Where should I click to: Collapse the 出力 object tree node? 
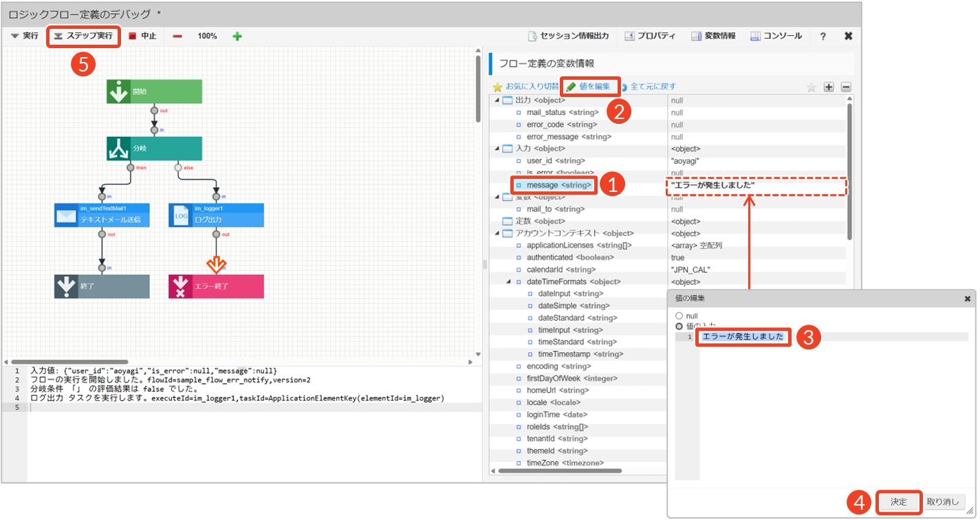click(x=497, y=101)
